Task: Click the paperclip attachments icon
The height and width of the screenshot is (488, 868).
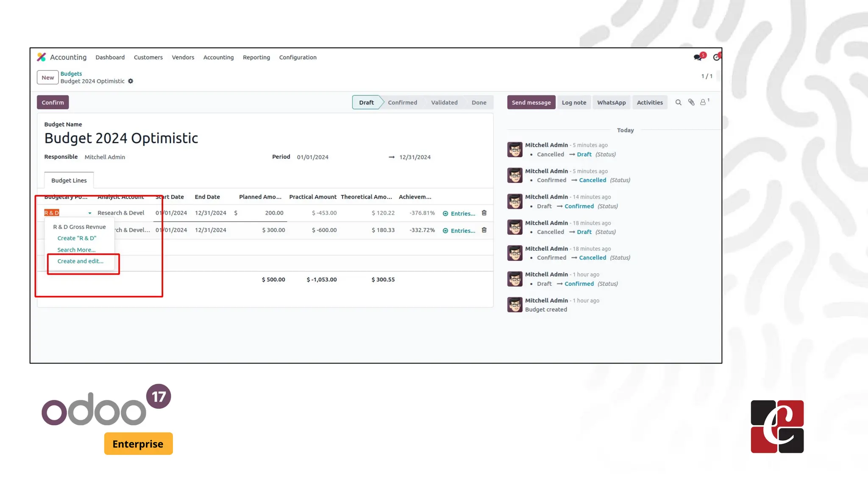Action: [x=691, y=103]
